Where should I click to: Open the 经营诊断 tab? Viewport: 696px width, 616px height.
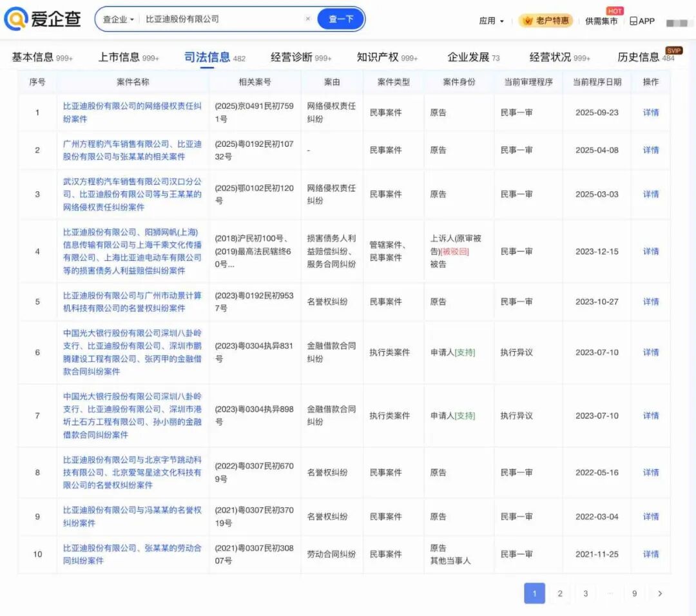301,57
